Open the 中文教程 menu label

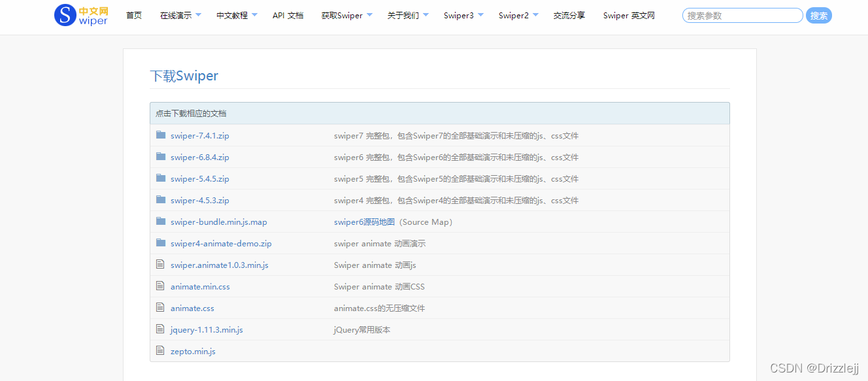(232, 16)
